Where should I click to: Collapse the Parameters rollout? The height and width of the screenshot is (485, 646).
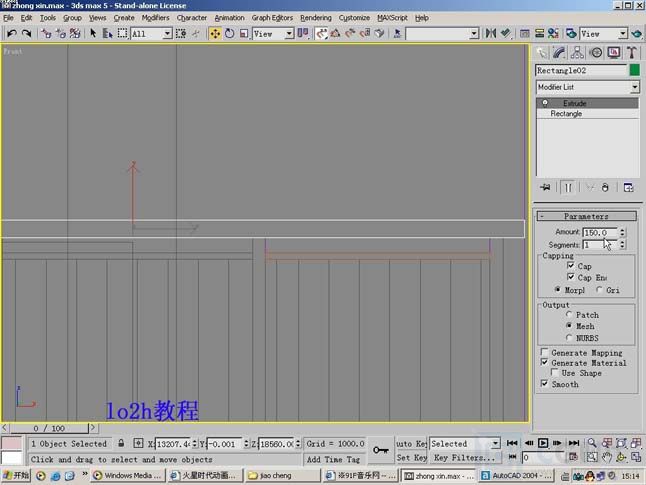coord(586,216)
